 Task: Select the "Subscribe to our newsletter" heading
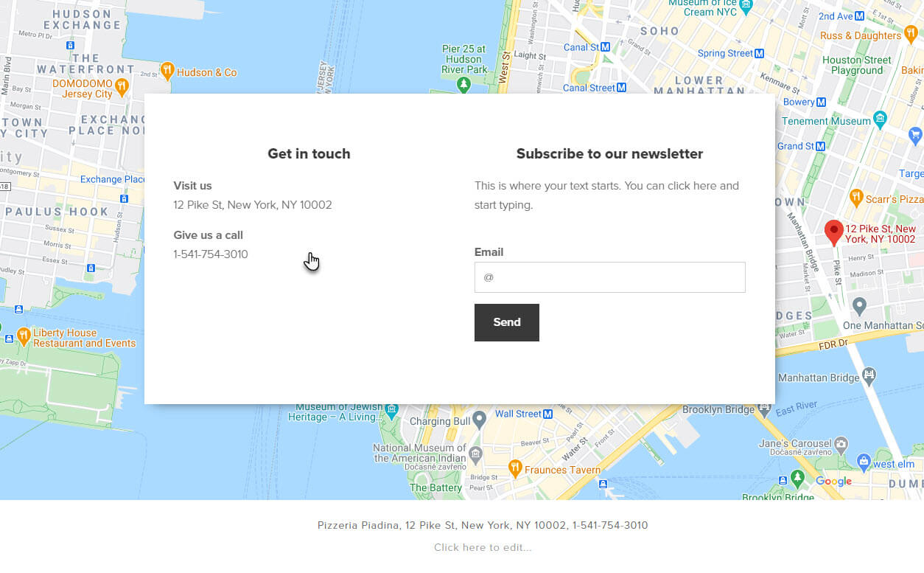pyautogui.click(x=609, y=154)
